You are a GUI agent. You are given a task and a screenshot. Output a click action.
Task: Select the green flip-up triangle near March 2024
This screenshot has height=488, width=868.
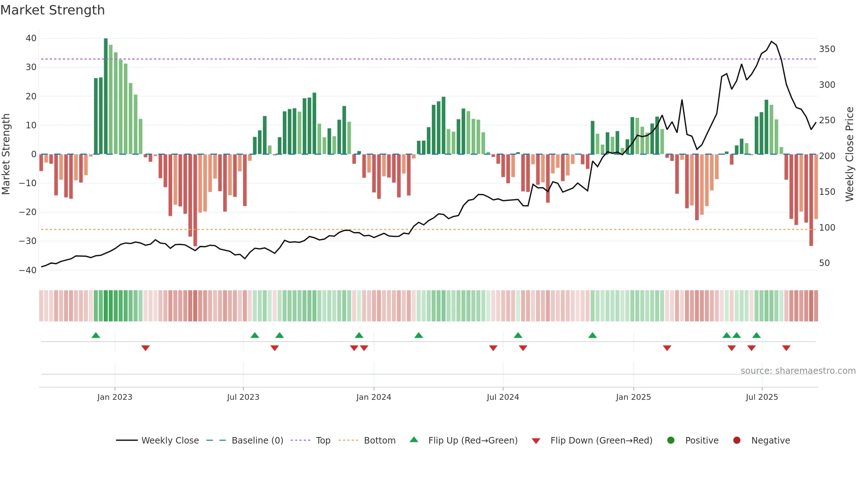point(419,335)
